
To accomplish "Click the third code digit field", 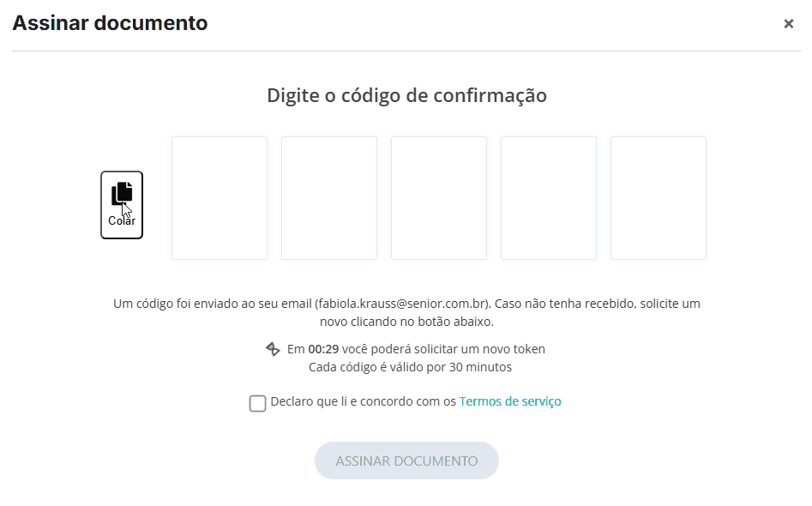I will click(x=439, y=198).
